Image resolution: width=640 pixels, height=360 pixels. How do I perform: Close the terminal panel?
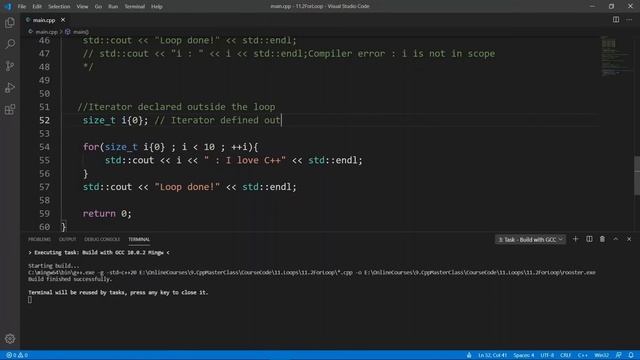pyautogui.click(x=629, y=239)
